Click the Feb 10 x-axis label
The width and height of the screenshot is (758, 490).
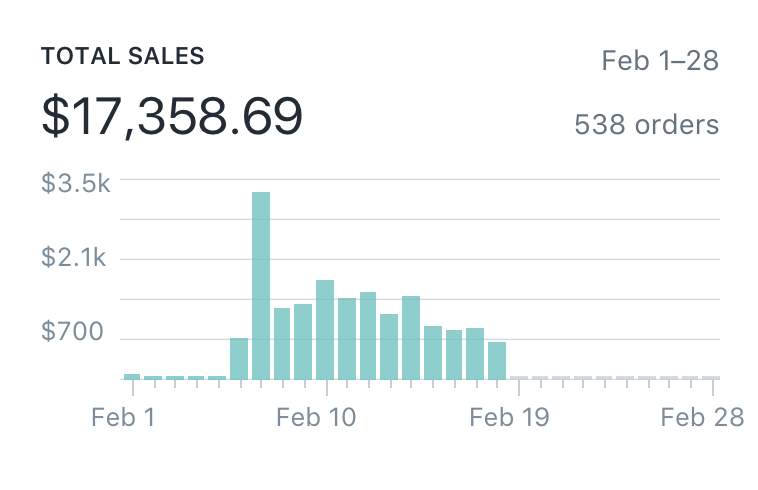pos(315,417)
